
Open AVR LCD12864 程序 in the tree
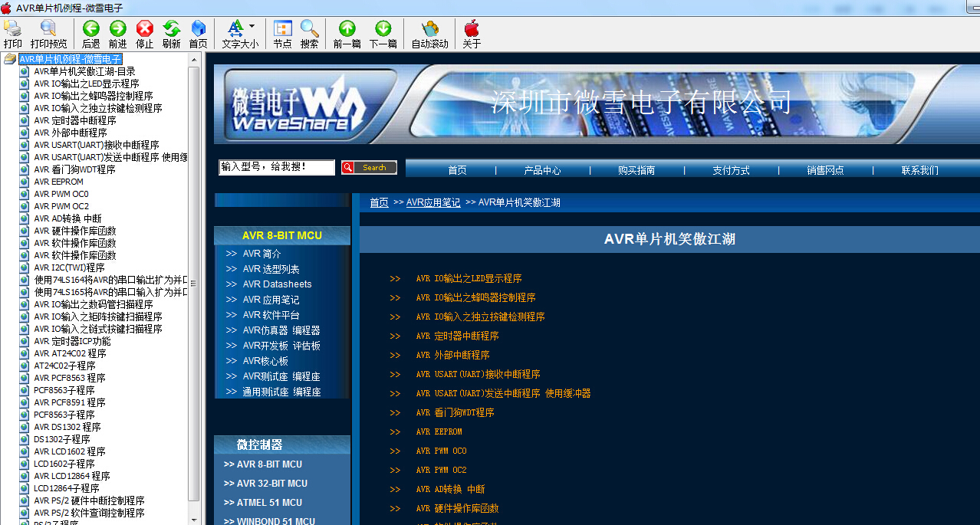coord(72,476)
